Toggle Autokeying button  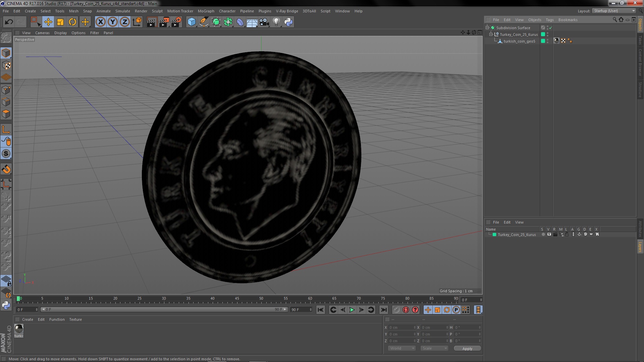406,310
